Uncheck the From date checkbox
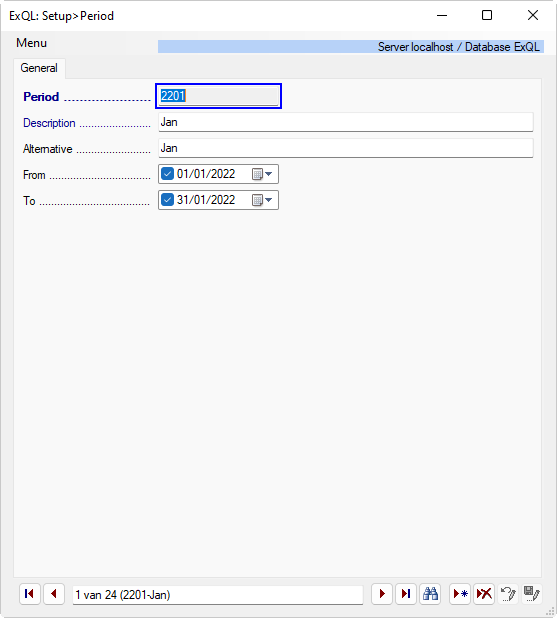The height and width of the screenshot is (618, 557). pyautogui.click(x=168, y=174)
